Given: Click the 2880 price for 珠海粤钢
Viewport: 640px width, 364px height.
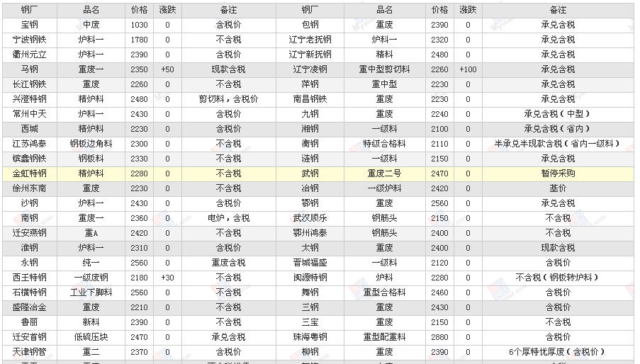Looking at the screenshot, I should [x=439, y=337].
